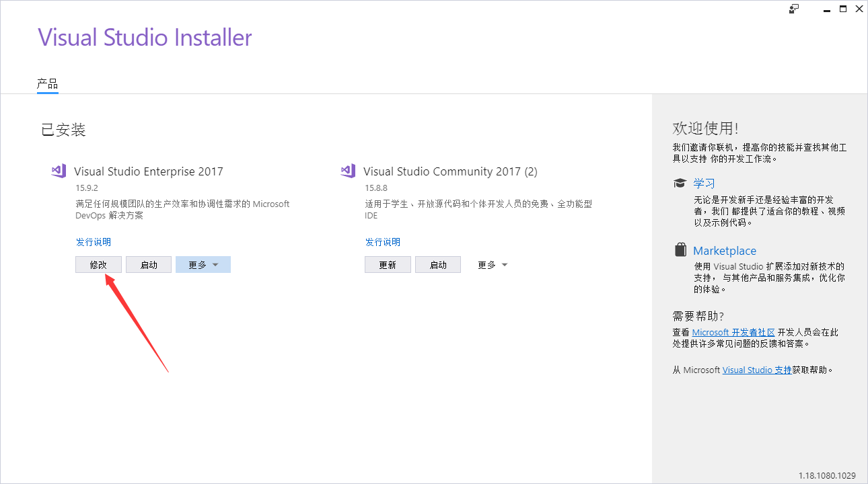Click the Visual Studio Community 2017 (2) title
This screenshot has width=868, height=484.
tap(450, 171)
